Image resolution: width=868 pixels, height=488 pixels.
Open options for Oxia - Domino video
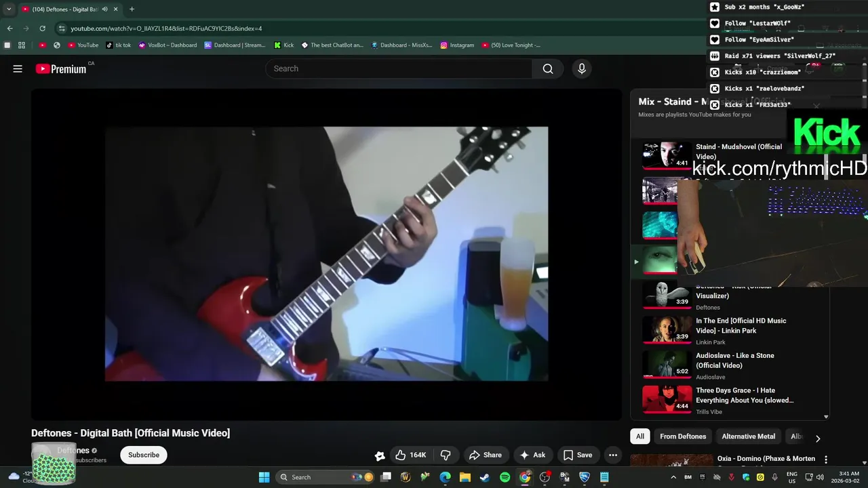pyautogui.click(x=825, y=460)
